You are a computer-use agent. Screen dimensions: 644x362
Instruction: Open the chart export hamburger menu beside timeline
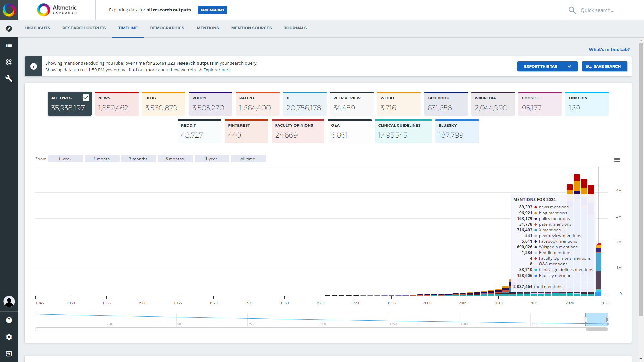(618, 160)
